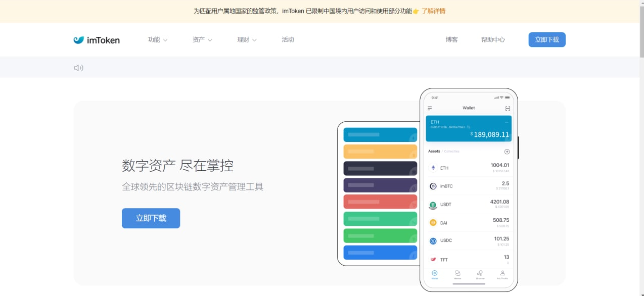Click the heading 数字资产 尽在掌控
The image size is (644, 296).
(x=177, y=165)
